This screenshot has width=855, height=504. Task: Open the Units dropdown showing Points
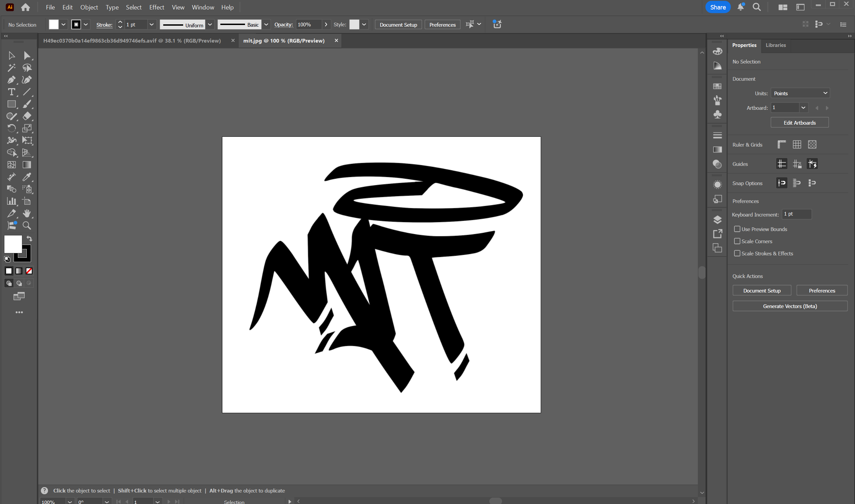[800, 93]
